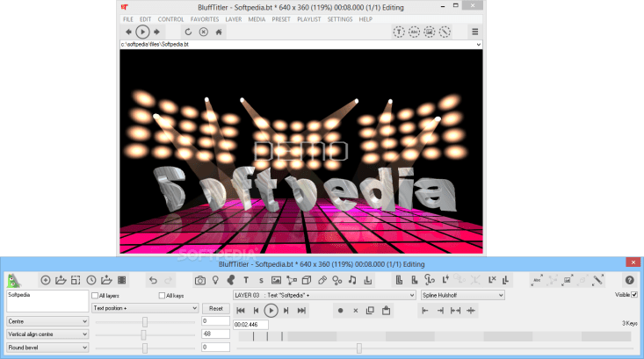The image size is (644, 359).
Task: Click the set show resolution frame icon
Action: pyautogui.click(x=76, y=280)
